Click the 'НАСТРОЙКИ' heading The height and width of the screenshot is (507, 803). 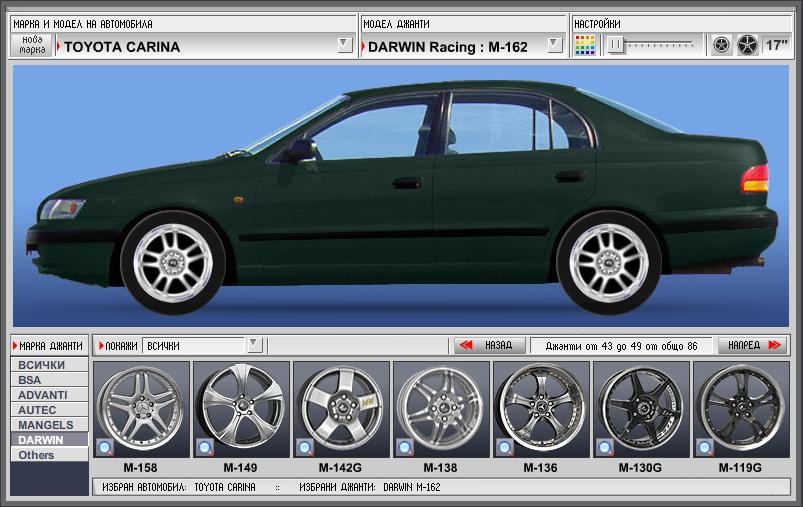[597, 24]
